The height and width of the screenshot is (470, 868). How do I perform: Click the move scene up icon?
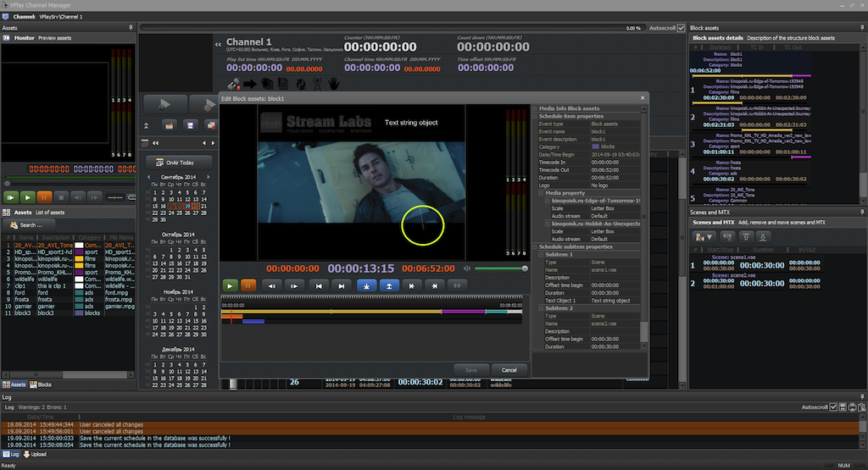pos(746,236)
